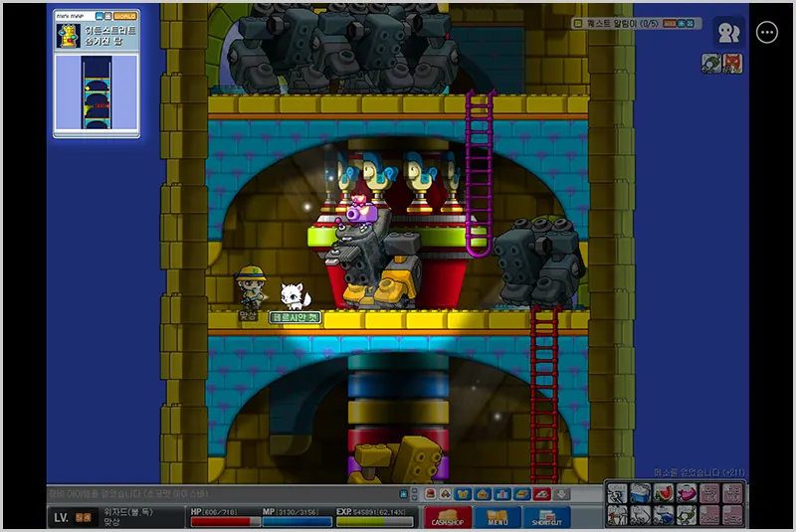
Task: Click the blue minimize icon in minimap header
Action: click(99, 16)
